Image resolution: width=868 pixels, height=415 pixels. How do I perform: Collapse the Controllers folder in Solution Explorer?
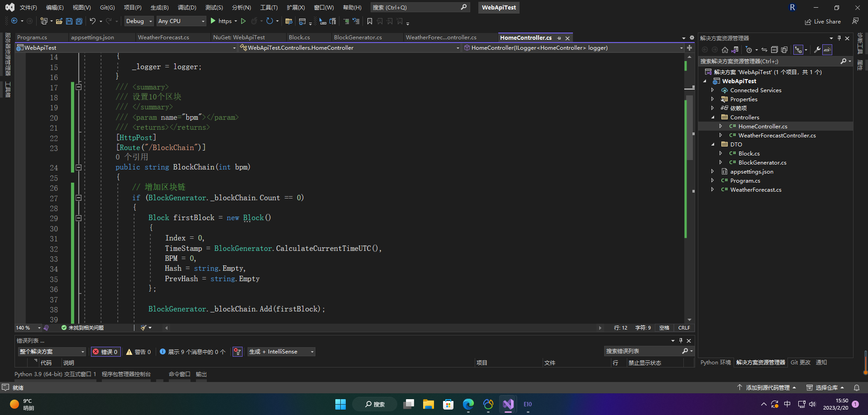pyautogui.click(x=713, y=118)
